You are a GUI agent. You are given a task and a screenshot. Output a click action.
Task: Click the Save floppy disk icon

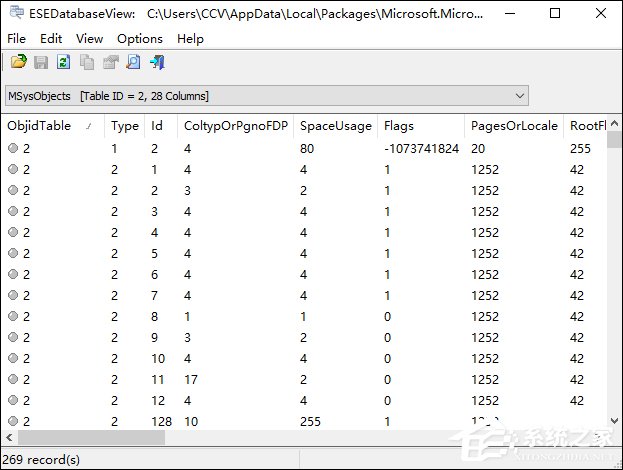coord(41,62)
